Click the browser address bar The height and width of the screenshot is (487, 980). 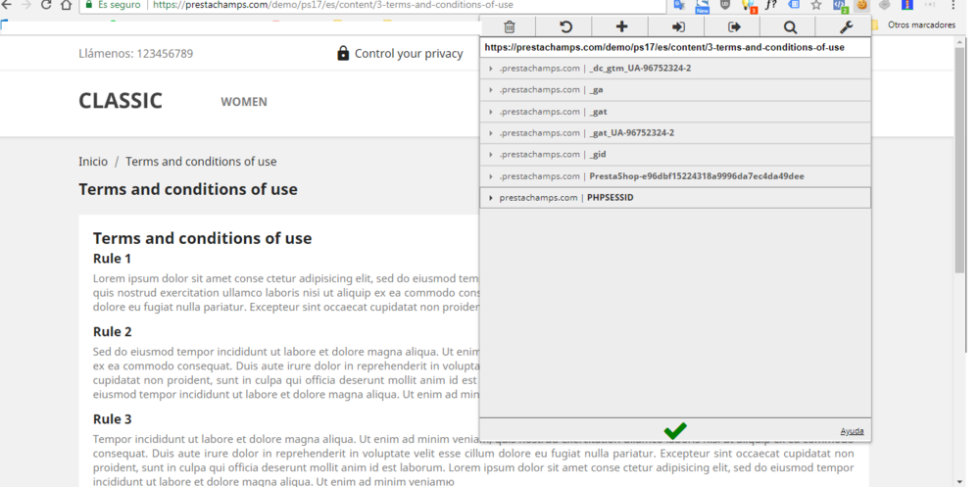pos(372,5)
